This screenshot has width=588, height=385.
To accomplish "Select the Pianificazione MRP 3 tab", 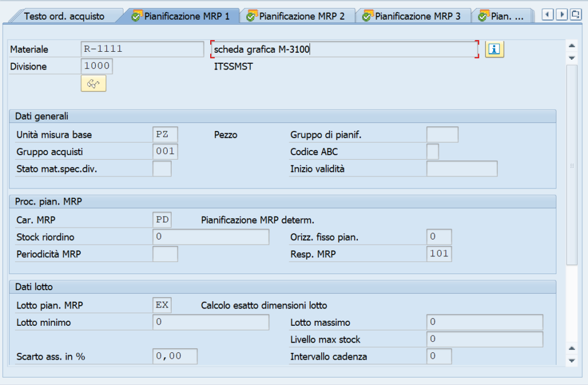I will coord(413,16).
